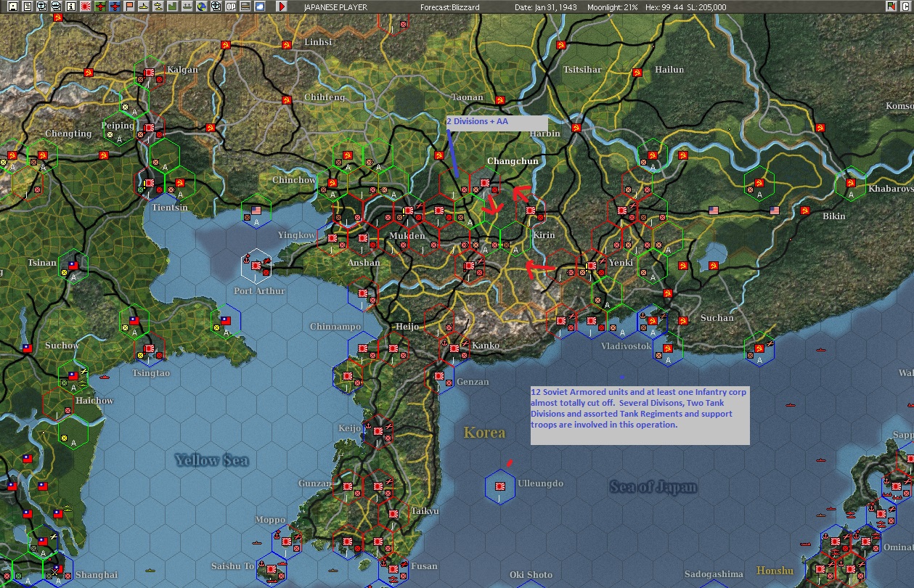Click the Japanese rising sun flag icon
The height and width of the screenshot is (588, 914).
[85, 7]
